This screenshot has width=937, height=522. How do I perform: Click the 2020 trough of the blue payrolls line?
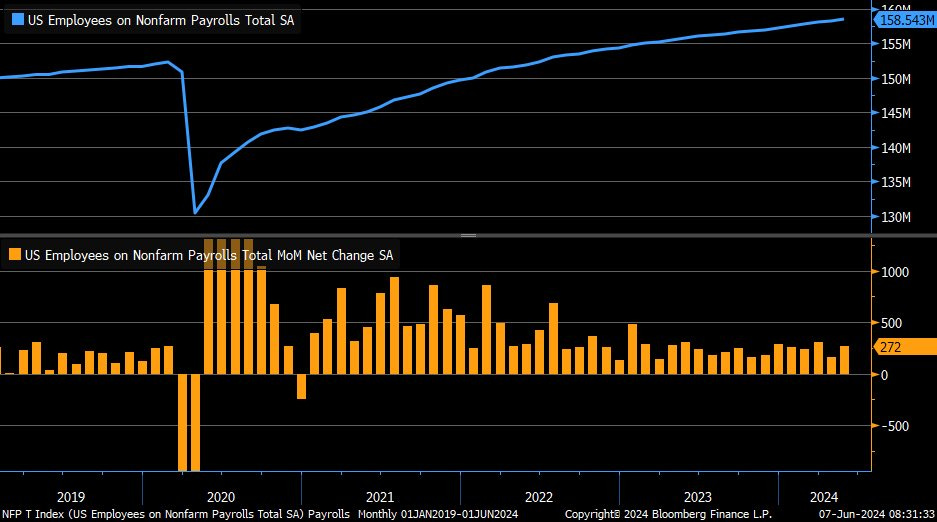(x=195, y=212)
